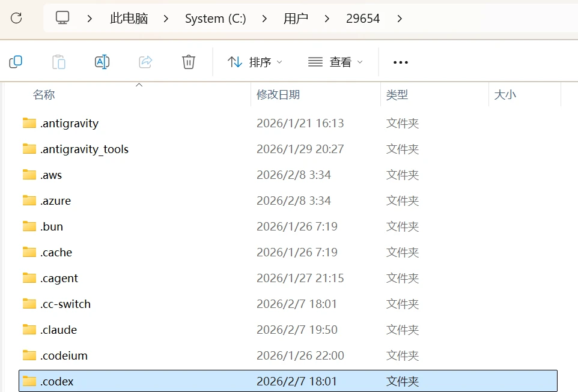Click the paste clipboard icon

59,62
